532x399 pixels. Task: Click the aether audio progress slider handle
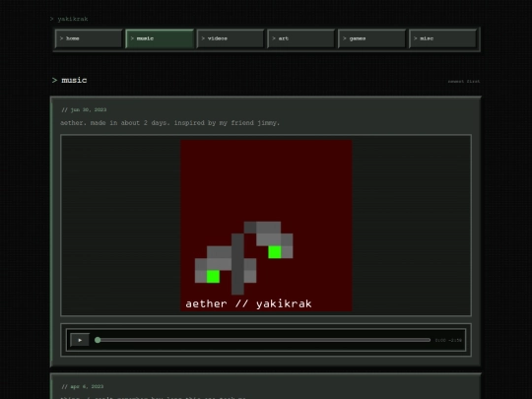click(98, 340)
